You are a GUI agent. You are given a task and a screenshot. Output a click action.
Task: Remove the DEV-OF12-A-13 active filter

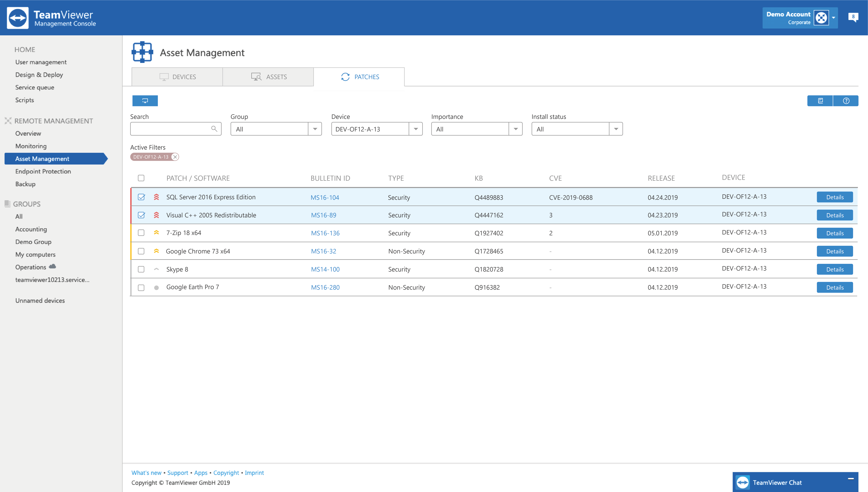[175, 157]
